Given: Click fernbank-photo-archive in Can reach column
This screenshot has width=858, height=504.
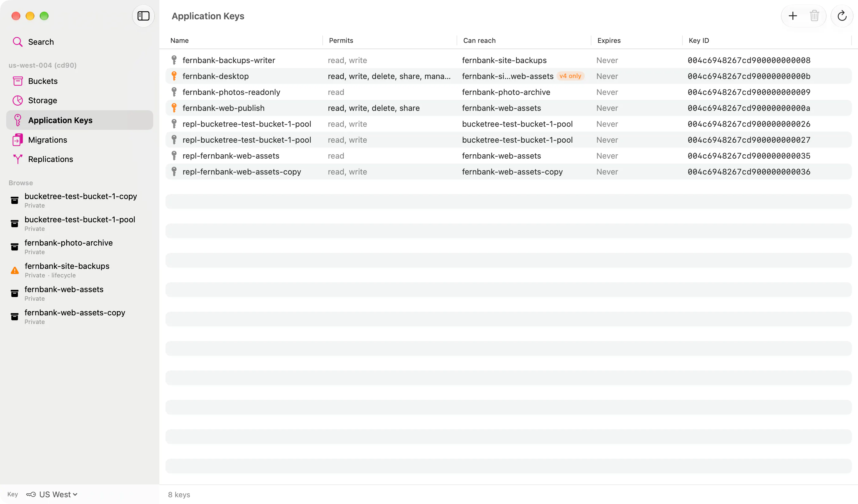Looking at the screenshot, I should pyautogui.click(x=506, y=92).
